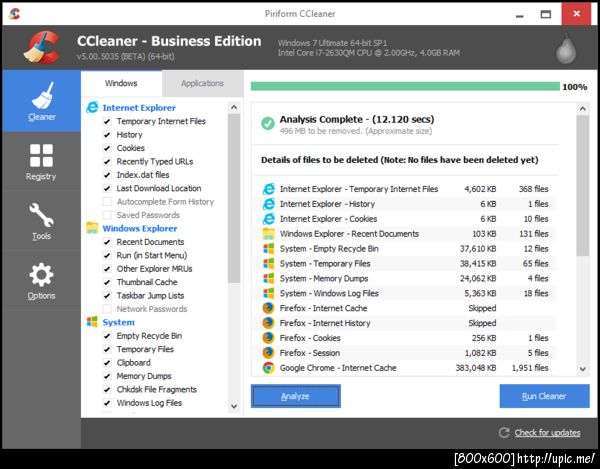This screenshot has height=469, width=600.
Task: Click the CCleaner logo in header
Action: (42, 47)
